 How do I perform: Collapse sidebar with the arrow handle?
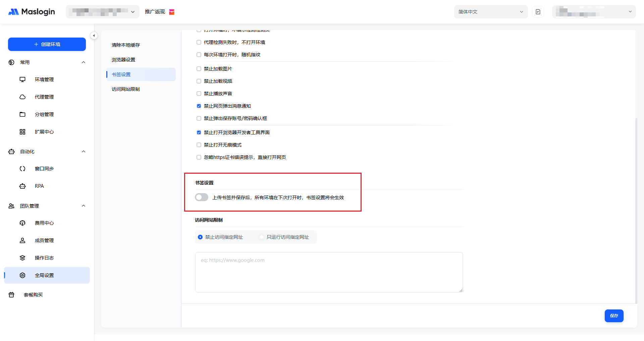(94, 36)
